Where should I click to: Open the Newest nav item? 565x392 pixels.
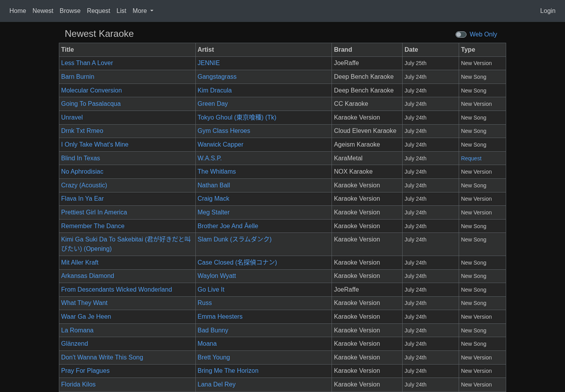[43, 11]
